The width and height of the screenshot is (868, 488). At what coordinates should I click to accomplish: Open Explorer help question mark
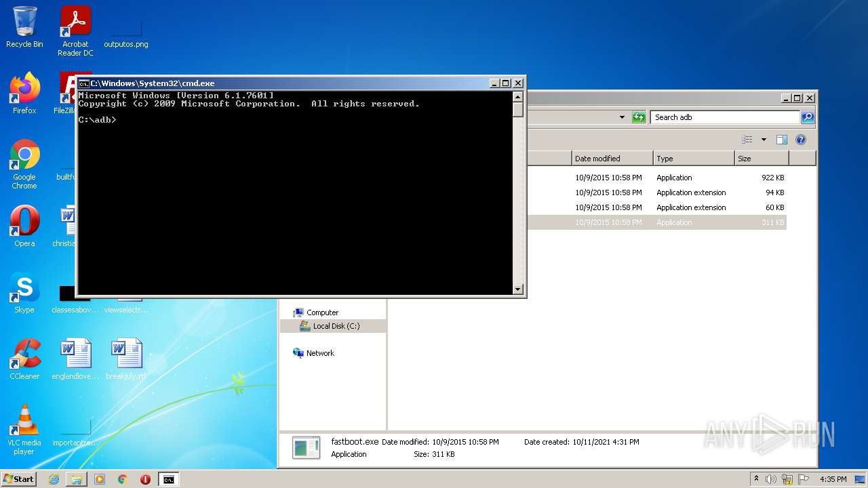801,140
